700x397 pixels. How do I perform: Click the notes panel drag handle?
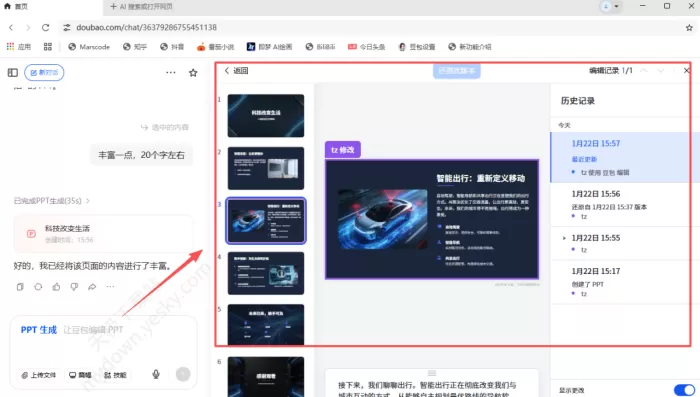pyautogui.click(x=432, y=373)
